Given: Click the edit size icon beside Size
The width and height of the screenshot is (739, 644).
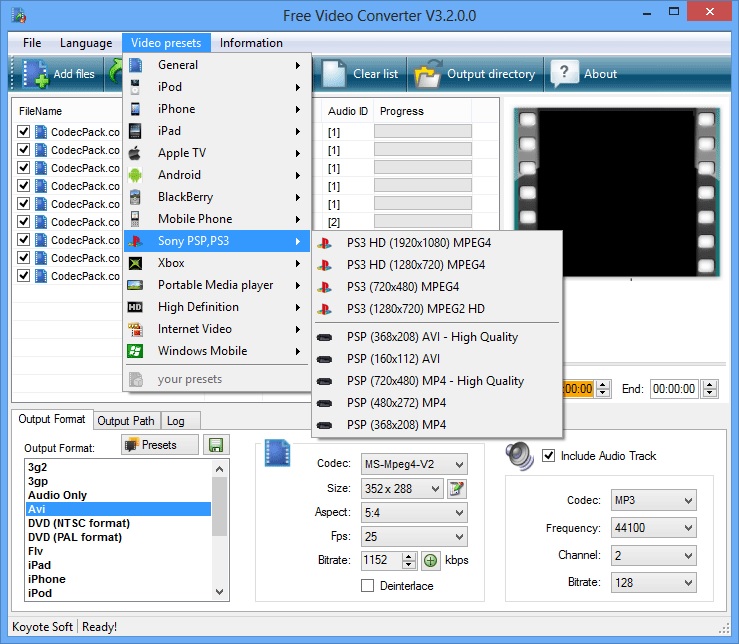Looking at the screenshot, I should 457,489.
